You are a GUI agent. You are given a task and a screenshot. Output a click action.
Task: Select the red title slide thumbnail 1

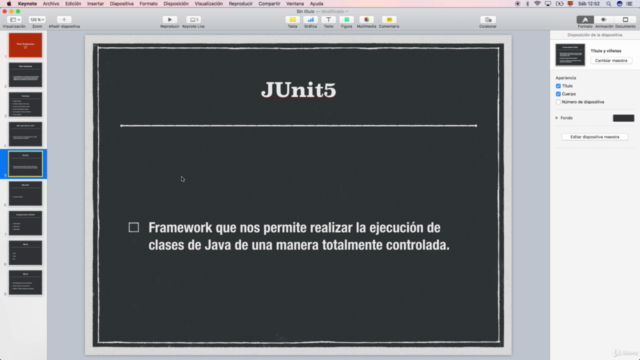[25, 45]
